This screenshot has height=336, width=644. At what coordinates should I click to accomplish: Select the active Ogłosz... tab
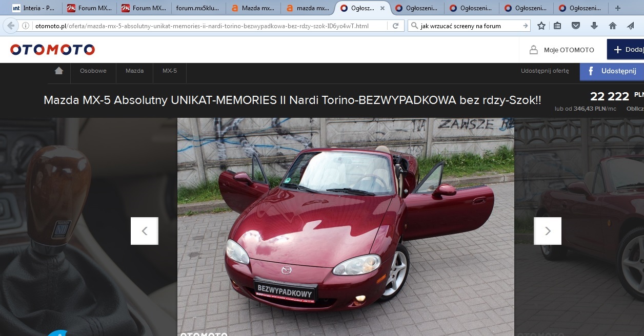(x=362, y=8)
